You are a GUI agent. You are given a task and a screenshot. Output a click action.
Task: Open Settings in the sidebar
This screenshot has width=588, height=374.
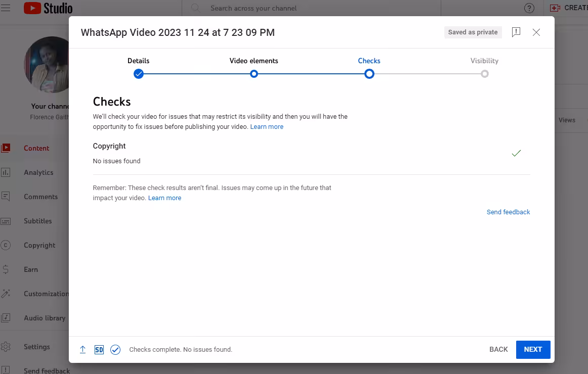click(x=37, y=347)
